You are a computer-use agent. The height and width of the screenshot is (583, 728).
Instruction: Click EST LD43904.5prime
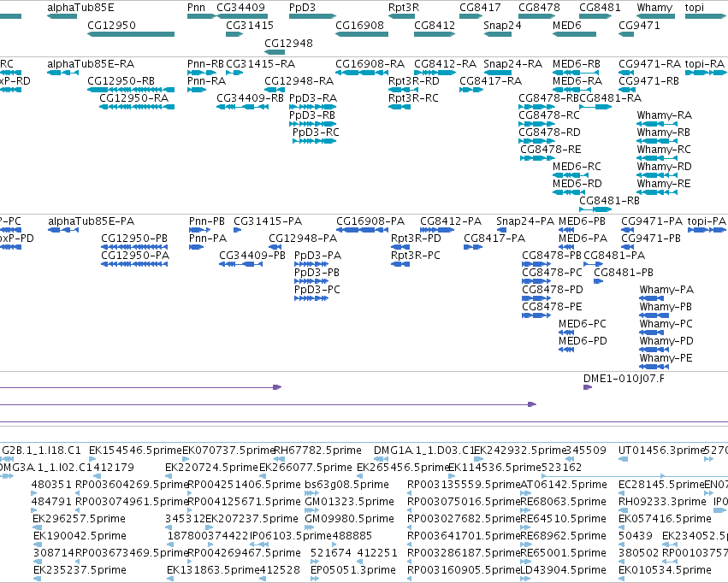pyautogui.click(x=563, y=570)
